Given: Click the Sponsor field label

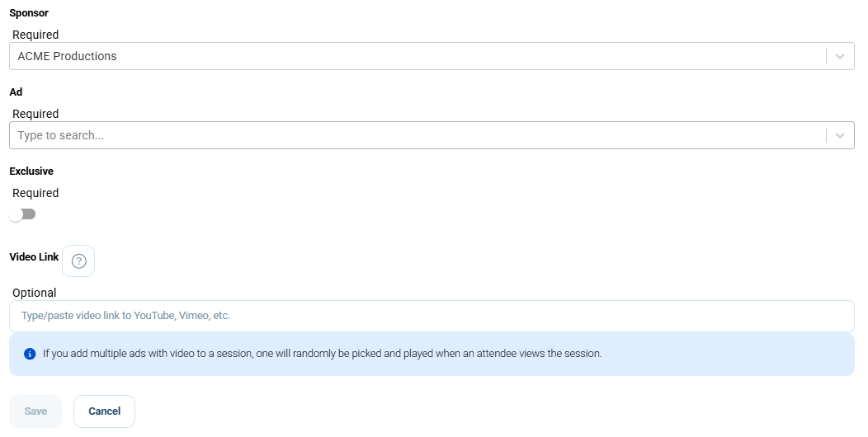Looking at the screenshot, I should (x=29, y=12).
